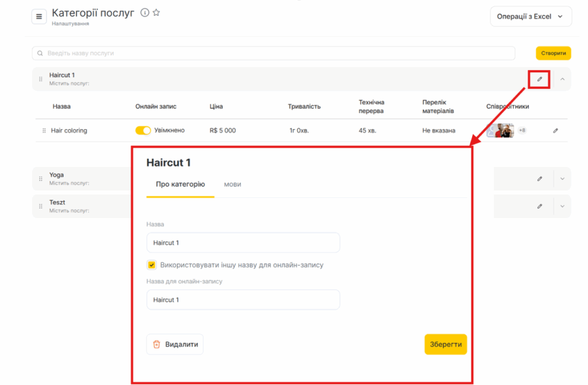Expand the Yoga category
588x385 pixels.
[x=562, y=178]
